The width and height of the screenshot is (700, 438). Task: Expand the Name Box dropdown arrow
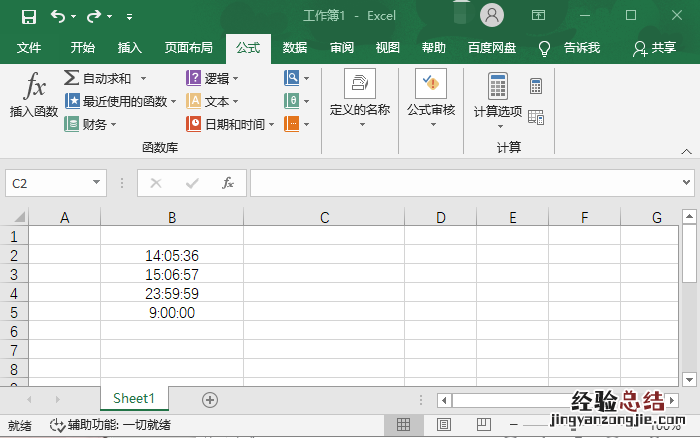[97, 183]
